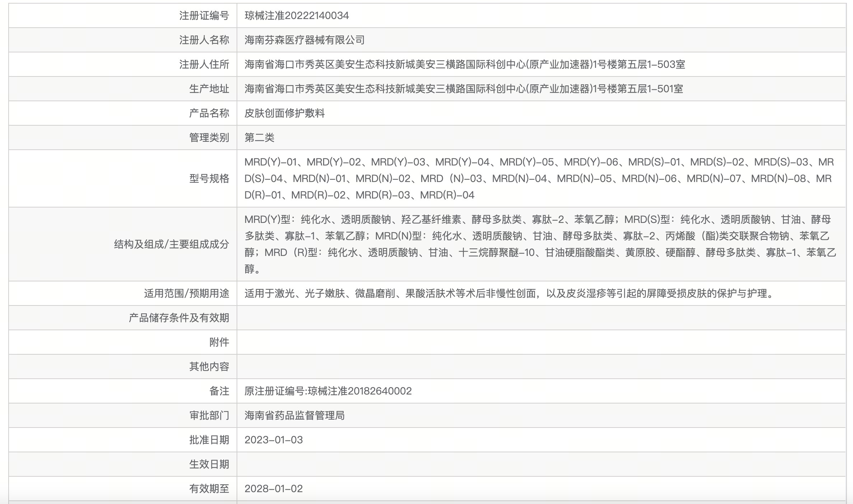This screenshot has width=853, height=504.
Task: Click product name 皮肤创面修护敷料
Action: [284, 113]
